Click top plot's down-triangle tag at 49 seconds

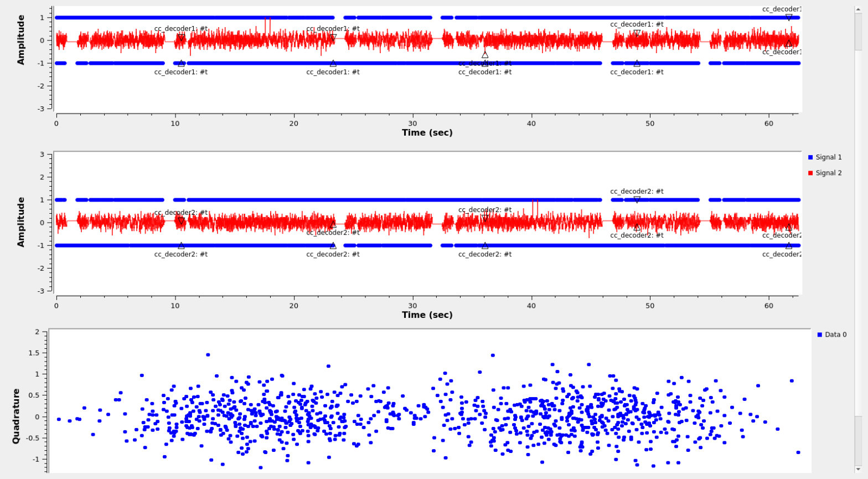(x=637, y=34)
